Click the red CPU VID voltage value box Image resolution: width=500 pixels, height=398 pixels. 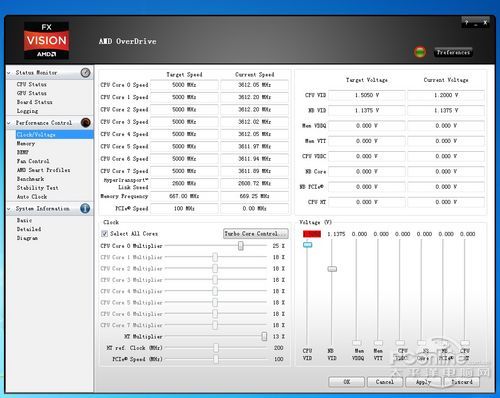[x=312, y=234]
